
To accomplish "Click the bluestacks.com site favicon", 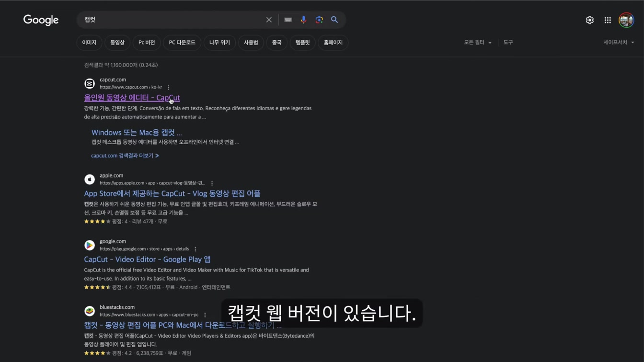I will [90, 311].
